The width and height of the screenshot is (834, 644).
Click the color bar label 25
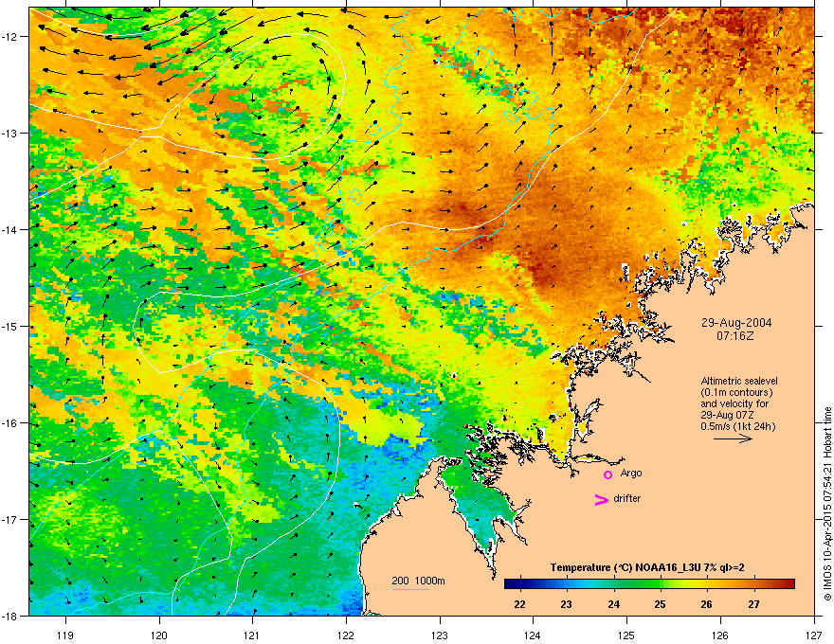tap(660, 604)
